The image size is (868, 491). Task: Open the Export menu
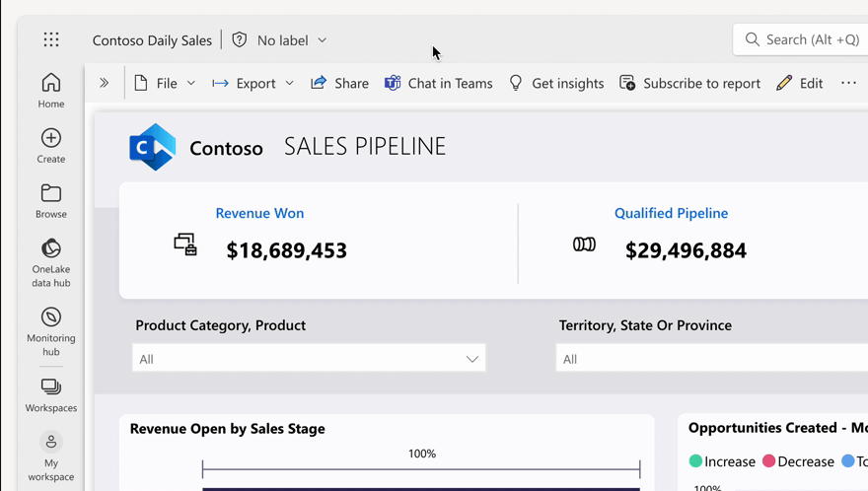coord(253,83)
